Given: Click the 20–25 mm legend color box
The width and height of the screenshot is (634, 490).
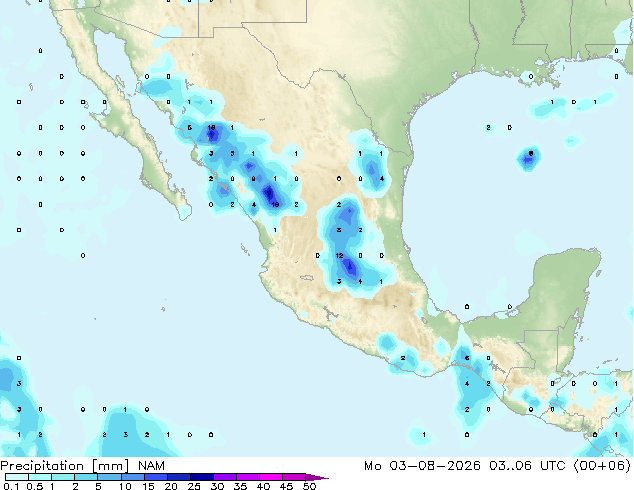Looking at the screenshot, I should click(x=179, y=477).
